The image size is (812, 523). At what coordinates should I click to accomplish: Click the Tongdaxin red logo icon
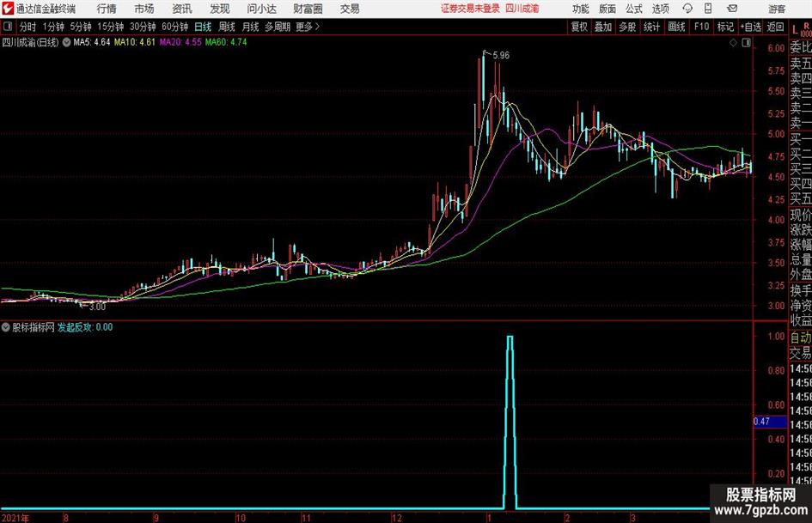click(x=8, y=9)
